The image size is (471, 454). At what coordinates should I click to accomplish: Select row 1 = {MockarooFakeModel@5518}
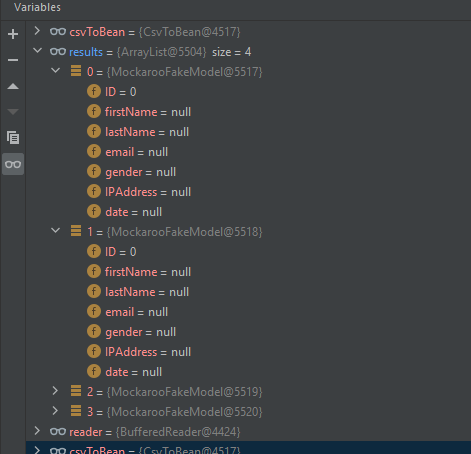pos(248,232)
